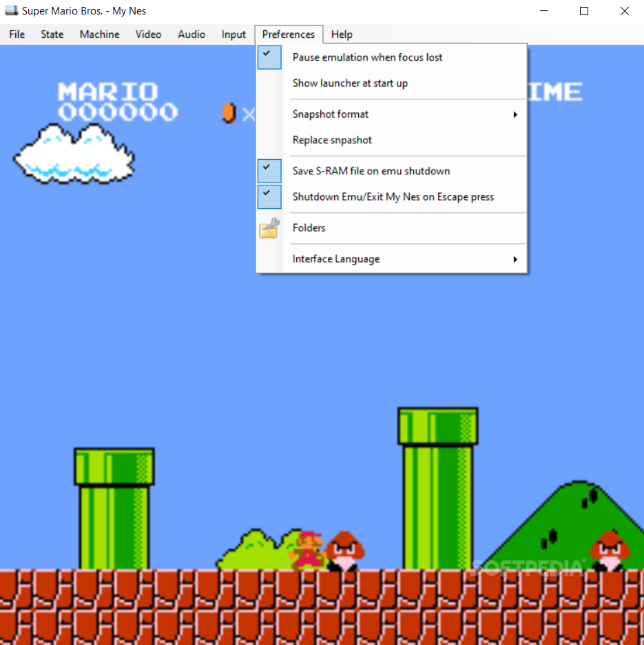The image size is (644, 645).
Task: Open the Machine menu
Action: pyautogui.click(x=99, y=34)
